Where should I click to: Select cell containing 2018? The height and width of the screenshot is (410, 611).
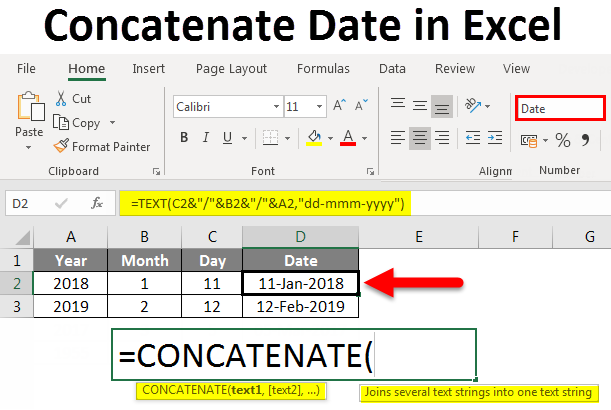pos(71,283)
